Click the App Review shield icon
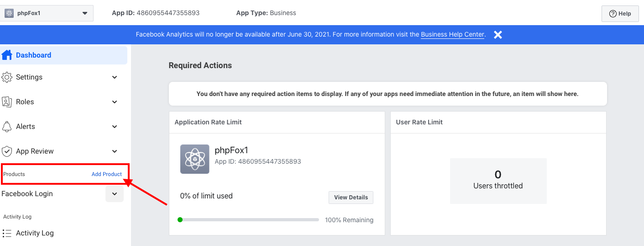The width and height of the screenshot is (644, 246). 7,151
